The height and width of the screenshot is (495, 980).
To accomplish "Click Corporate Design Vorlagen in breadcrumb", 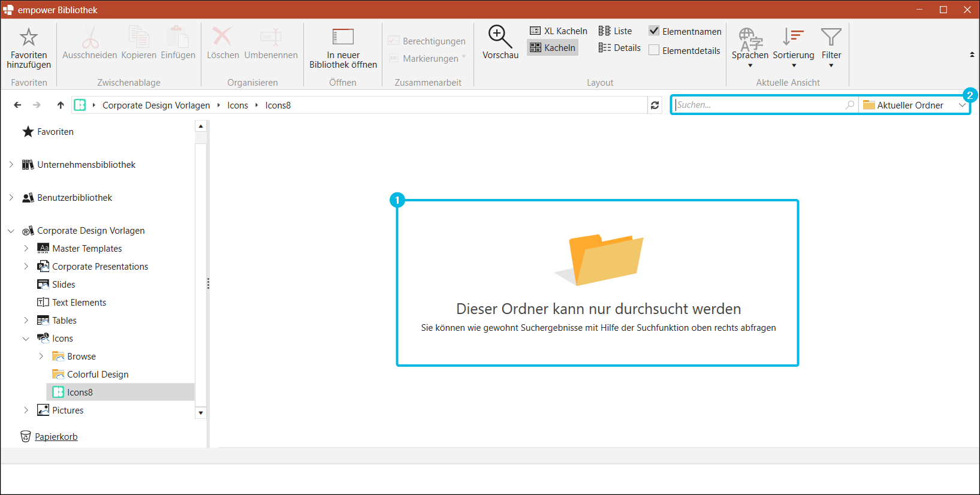I will 156,105.
